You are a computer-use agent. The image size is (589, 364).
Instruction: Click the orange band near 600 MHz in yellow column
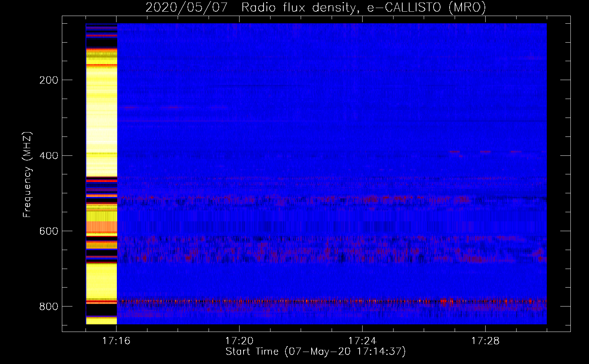point(102,227)
